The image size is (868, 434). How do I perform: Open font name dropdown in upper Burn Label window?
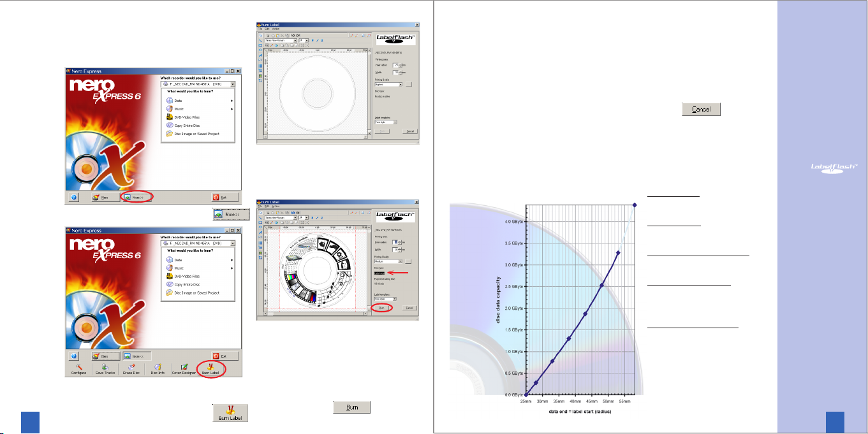click(x=281, y=40)
